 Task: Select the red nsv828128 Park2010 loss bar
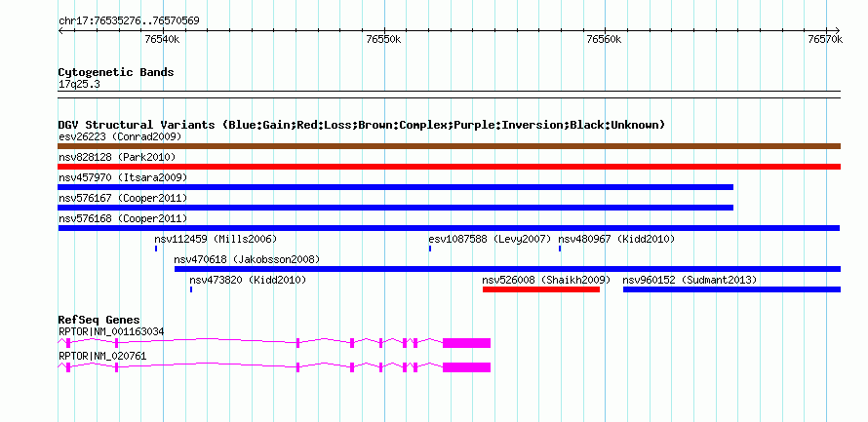click(449, 167)
